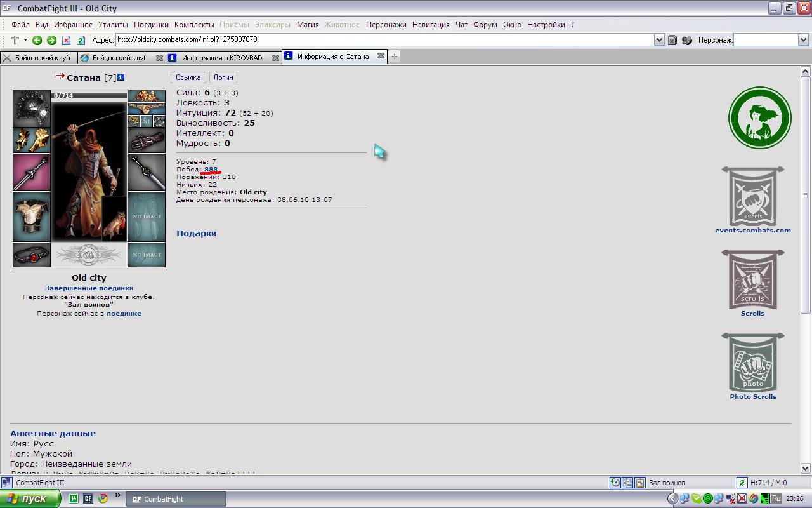Launch Chrome from quick launch bar
Viewport: 812px width, 508px height.
tap(103, 498)
